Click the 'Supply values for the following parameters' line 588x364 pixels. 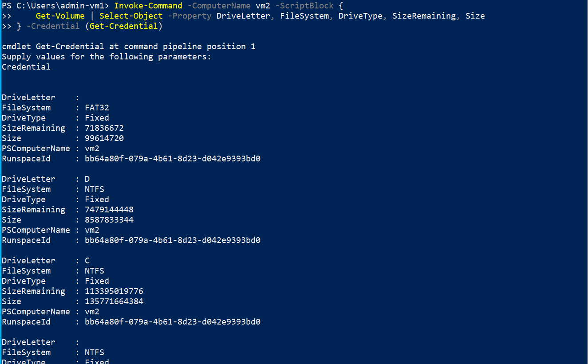[x=107, y=57]
